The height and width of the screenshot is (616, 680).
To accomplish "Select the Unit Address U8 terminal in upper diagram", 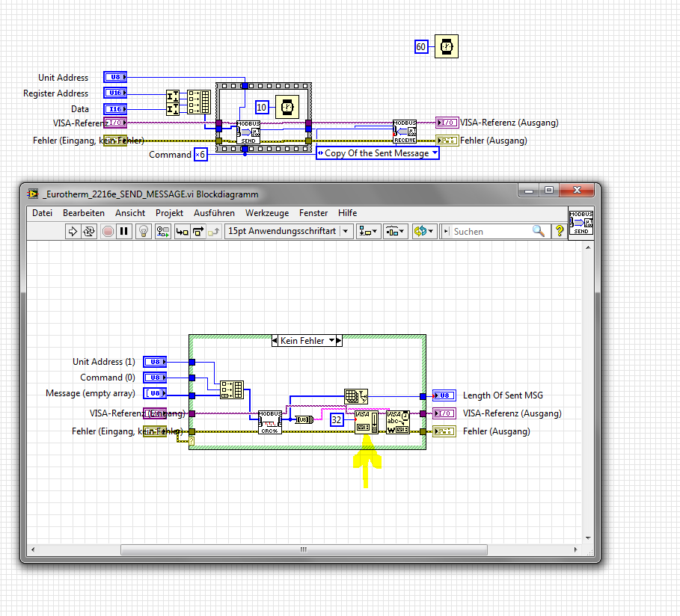I will [x=115, y=77].
